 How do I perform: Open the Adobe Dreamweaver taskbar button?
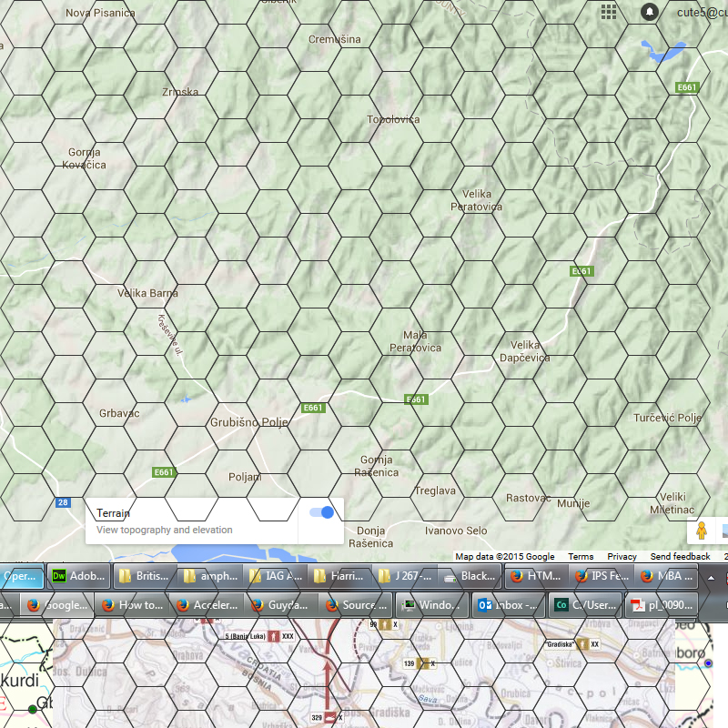click(78, 576)
